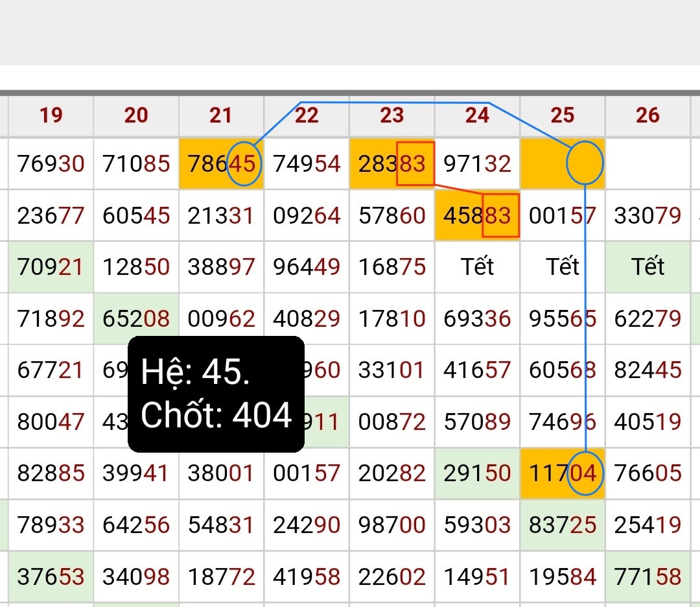This screenshot has width=700, height=607.
Task: Click the green cell 37653
Action: pos(51,577)
